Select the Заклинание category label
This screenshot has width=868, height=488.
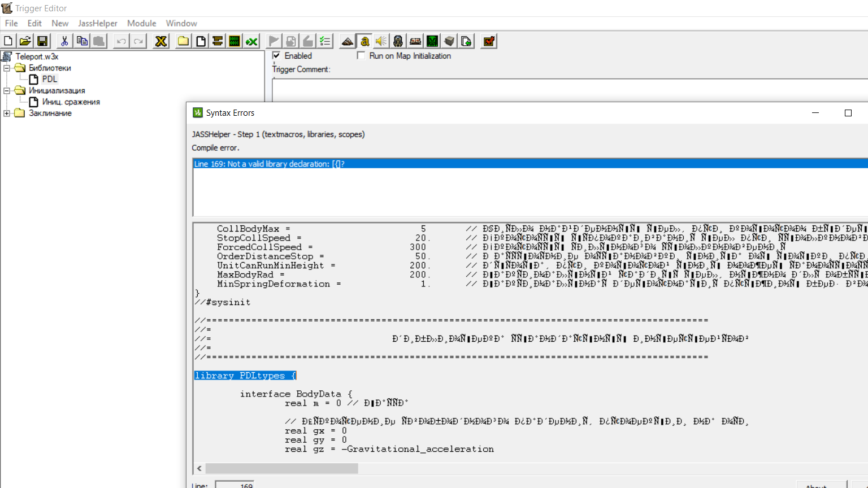click(x=50, y=113)
